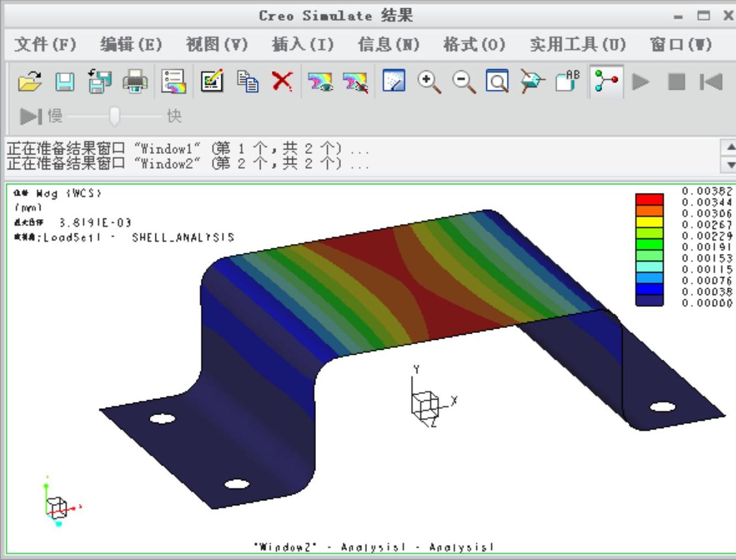Click the AB annotation label icon
Screen dimensions: 736x560
pyautogui.click(x=568, y=81)
